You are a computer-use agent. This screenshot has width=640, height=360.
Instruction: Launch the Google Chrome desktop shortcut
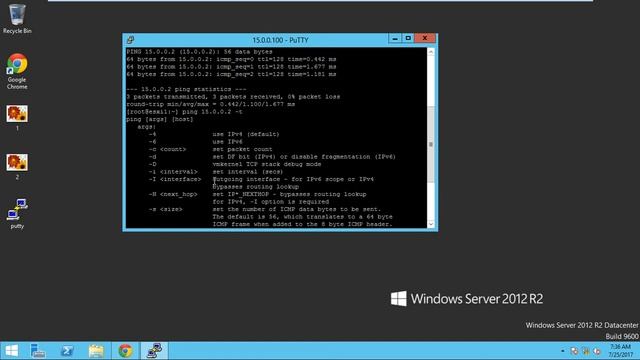pos(17,71)
